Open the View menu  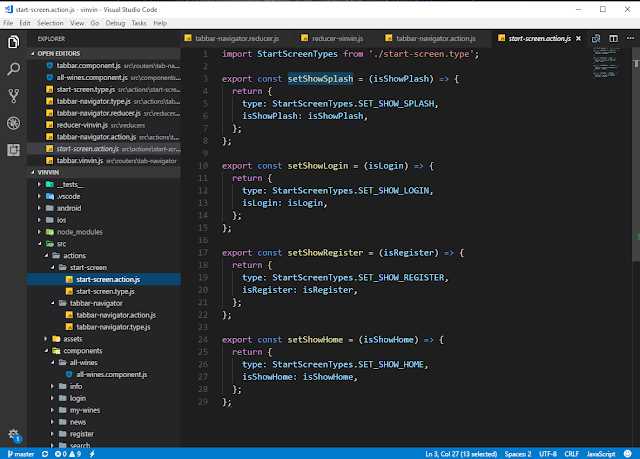click(77, 23)
